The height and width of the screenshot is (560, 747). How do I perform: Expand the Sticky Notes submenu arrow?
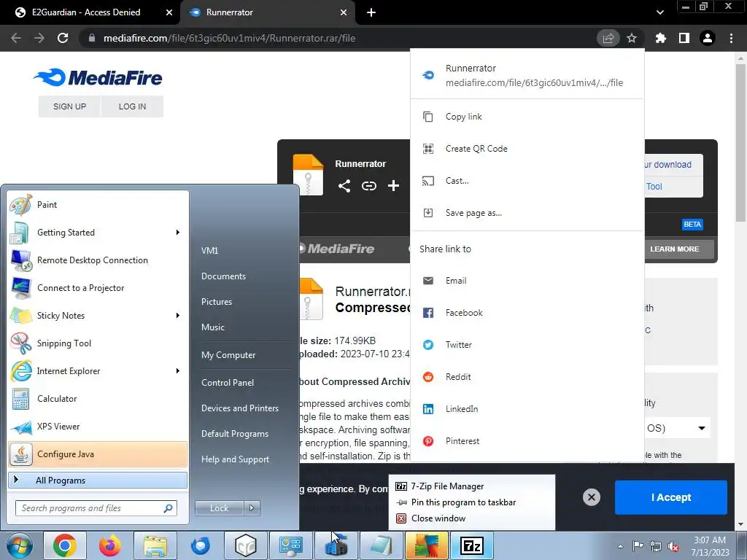click(x=177, y=315)
